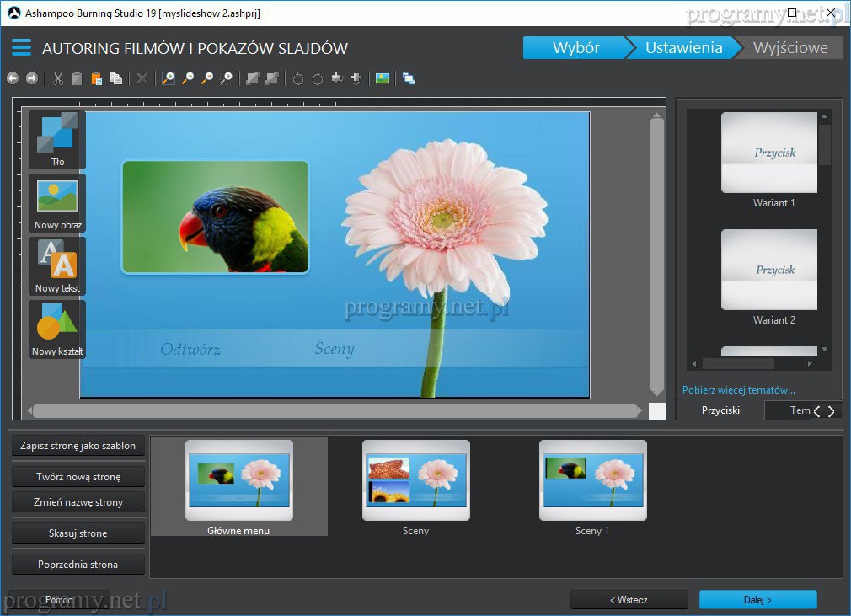Select the Tło background tool
The image size is (851, 616).
pos(57,140)
